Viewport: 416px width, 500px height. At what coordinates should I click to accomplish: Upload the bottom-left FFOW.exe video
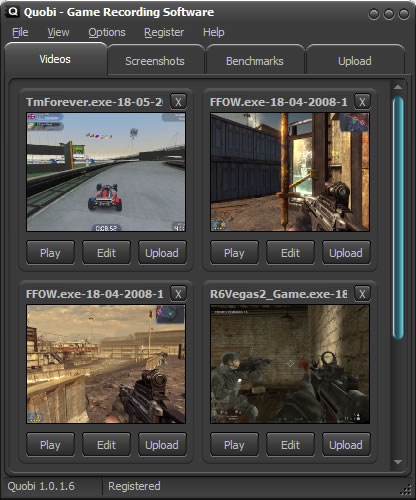162,445
